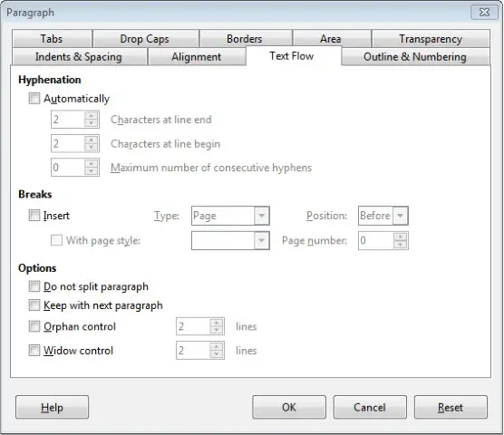This screenshot has height=435, width=504.
Task: Decrease Characters at line begin value
Action: [92, 147]
